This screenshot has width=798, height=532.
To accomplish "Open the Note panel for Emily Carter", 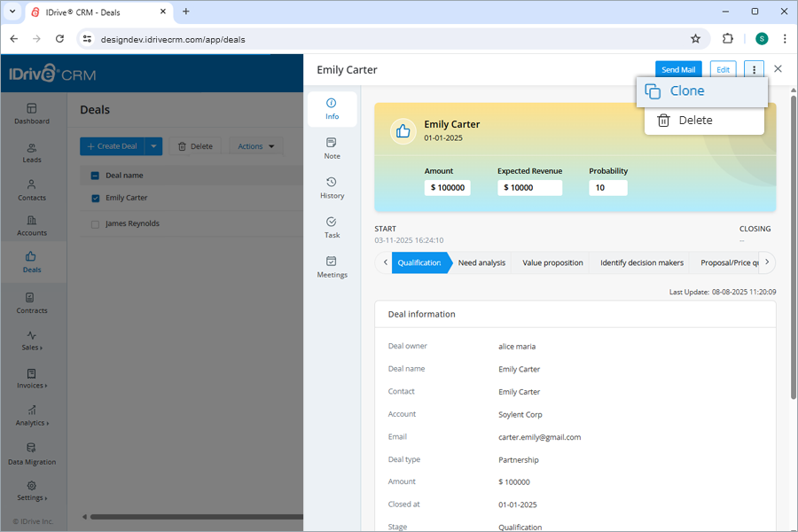I will click(x=332, y=148).
